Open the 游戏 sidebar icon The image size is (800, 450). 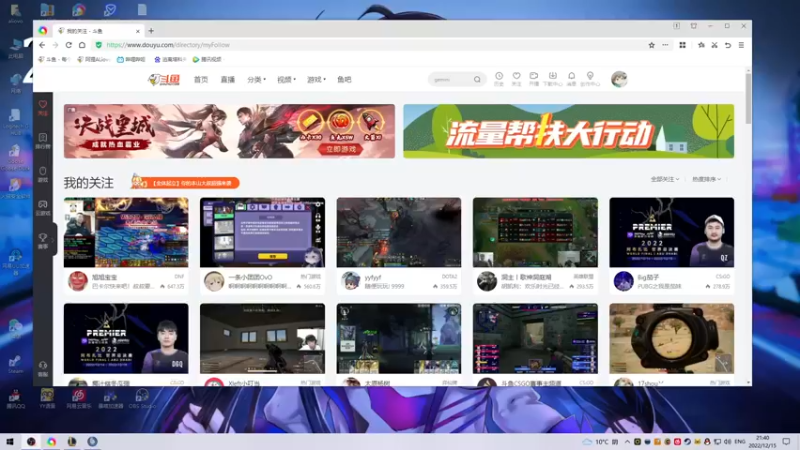tap(43, 174)
